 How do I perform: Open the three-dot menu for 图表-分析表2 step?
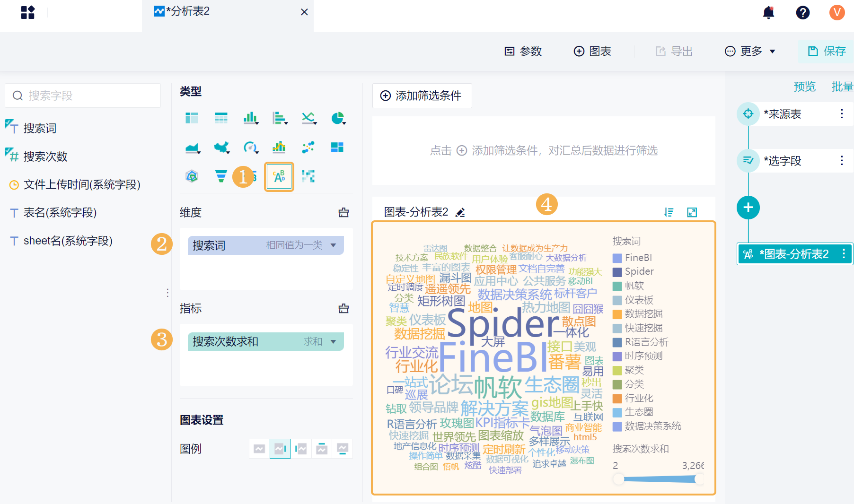tap(844, 254)
